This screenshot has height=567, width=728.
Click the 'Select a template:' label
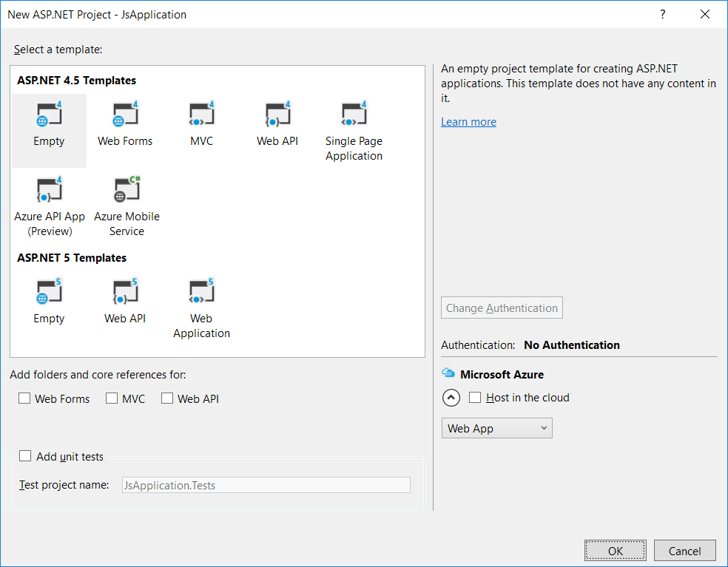coord(58,50)
